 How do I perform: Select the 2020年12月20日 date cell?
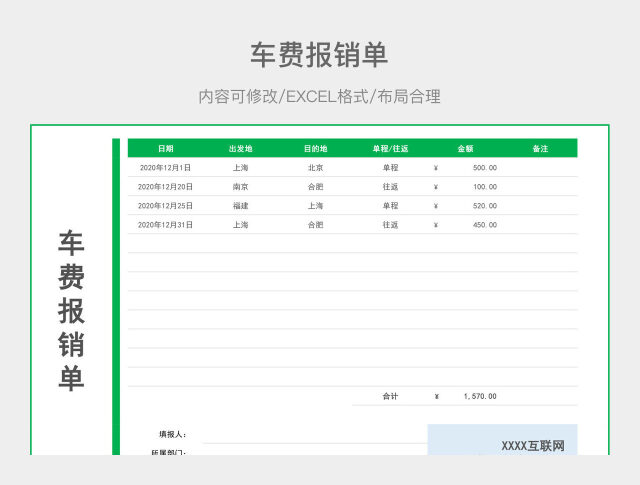coord(165,187)
